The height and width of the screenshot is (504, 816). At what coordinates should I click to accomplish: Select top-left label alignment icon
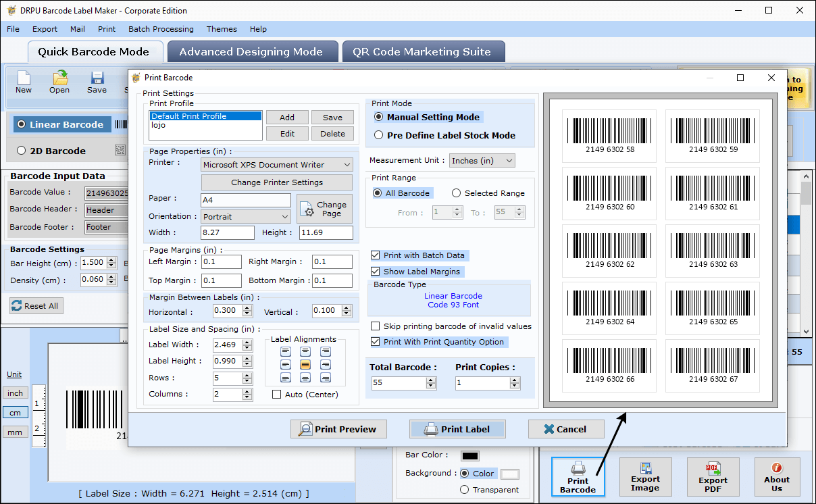coord(285,351)
